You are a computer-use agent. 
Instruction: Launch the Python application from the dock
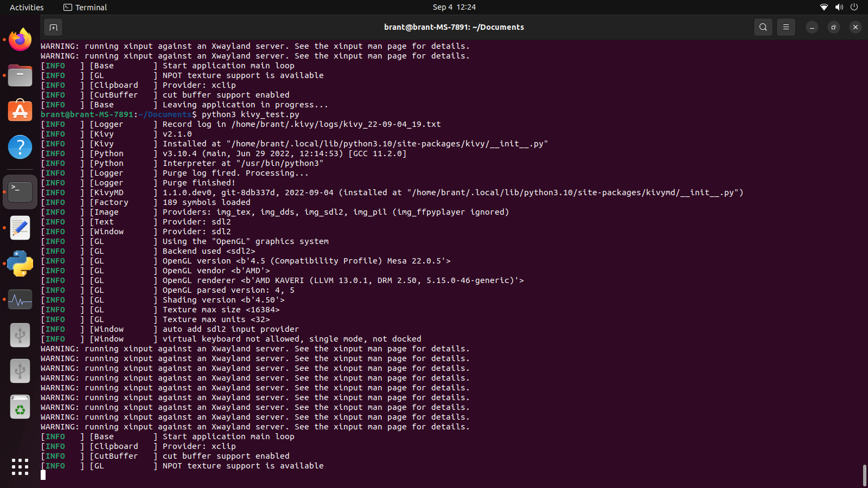(x=20, y=264)
